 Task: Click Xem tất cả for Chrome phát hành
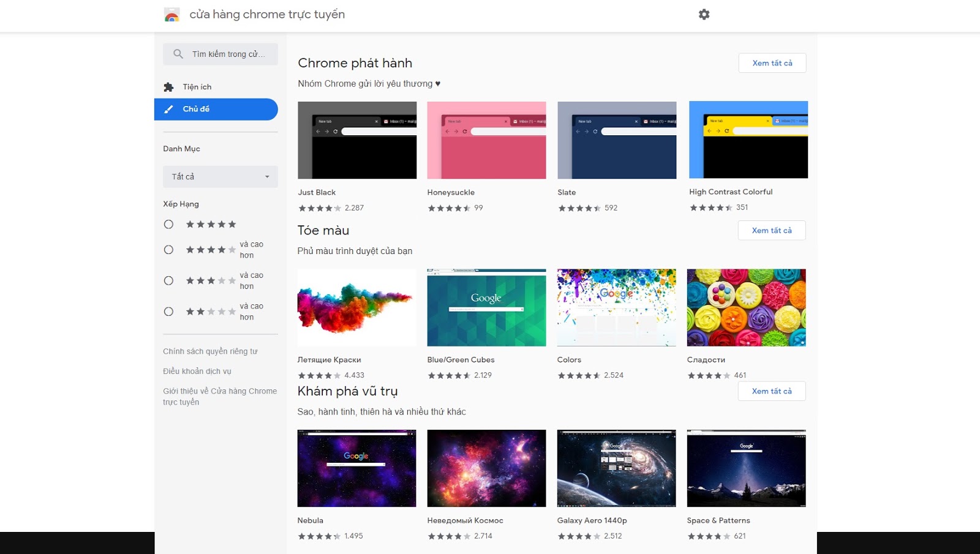pyautogui.click(x=772, y=63)
